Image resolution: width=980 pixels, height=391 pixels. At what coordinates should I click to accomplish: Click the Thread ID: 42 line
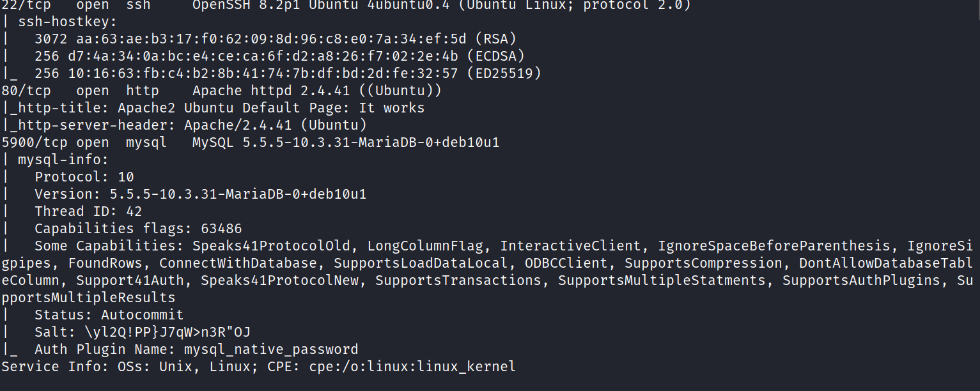pos(88,211)
